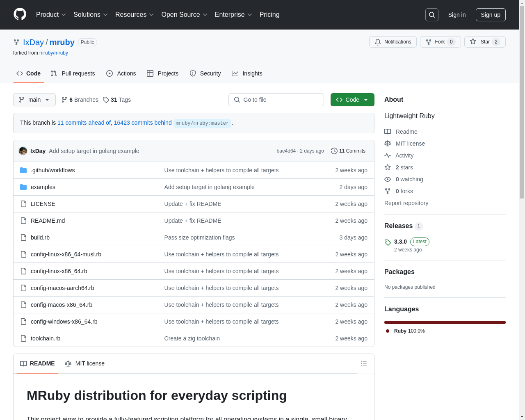Click the Ruby language bar
Viewport: 525px width, 420px height.
(445, 322)
